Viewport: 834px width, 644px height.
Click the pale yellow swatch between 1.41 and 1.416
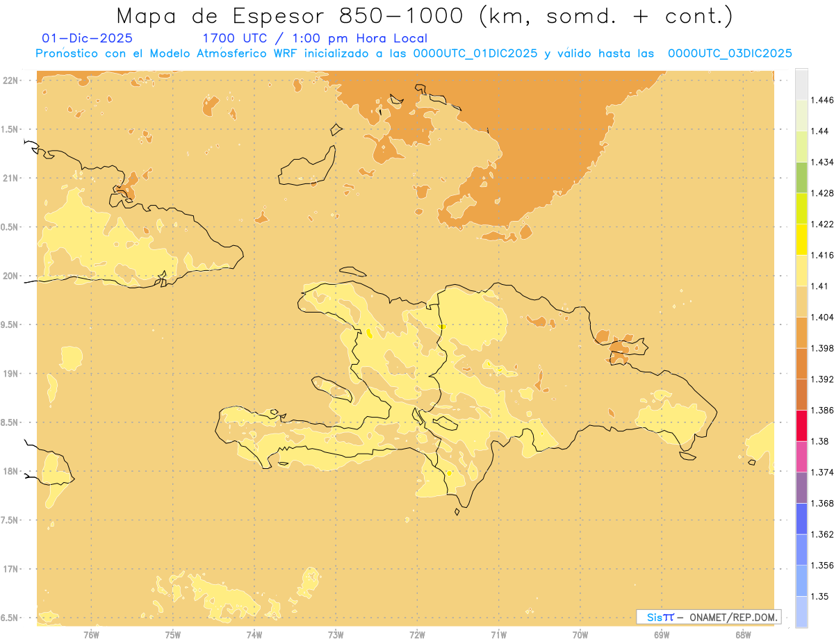[801, 270]
